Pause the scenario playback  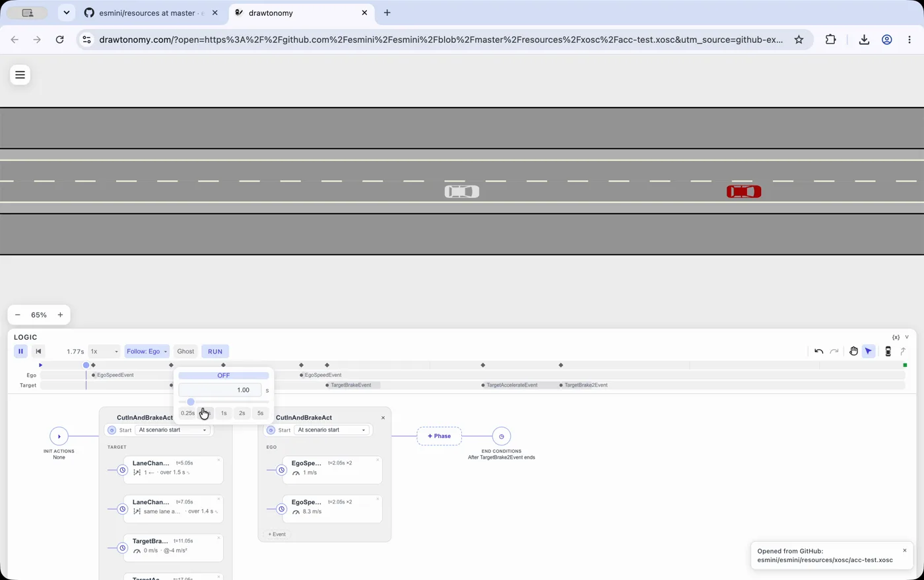[x=20, y=352]
